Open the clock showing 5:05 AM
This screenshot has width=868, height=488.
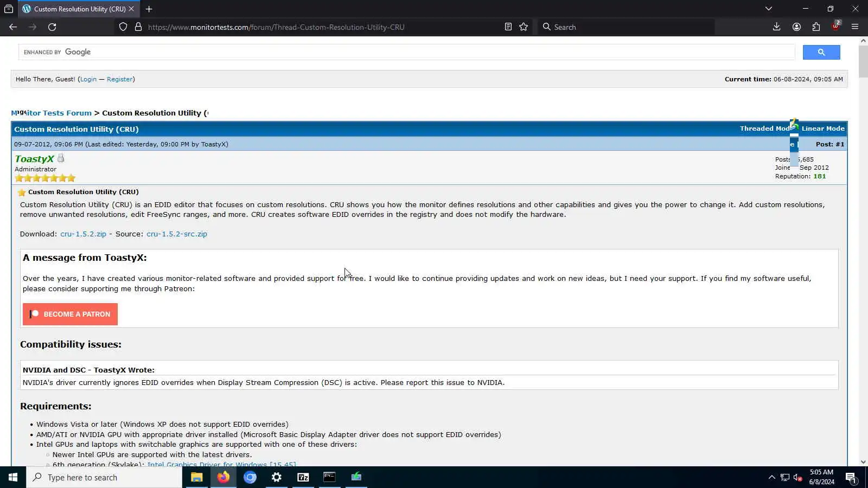tap(821, 477)
